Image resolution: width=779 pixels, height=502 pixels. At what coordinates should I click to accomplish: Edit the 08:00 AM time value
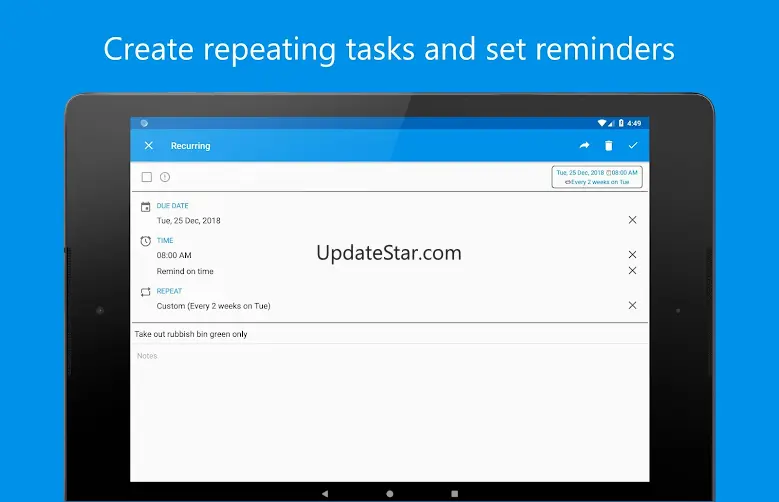(x=174, y=255)
